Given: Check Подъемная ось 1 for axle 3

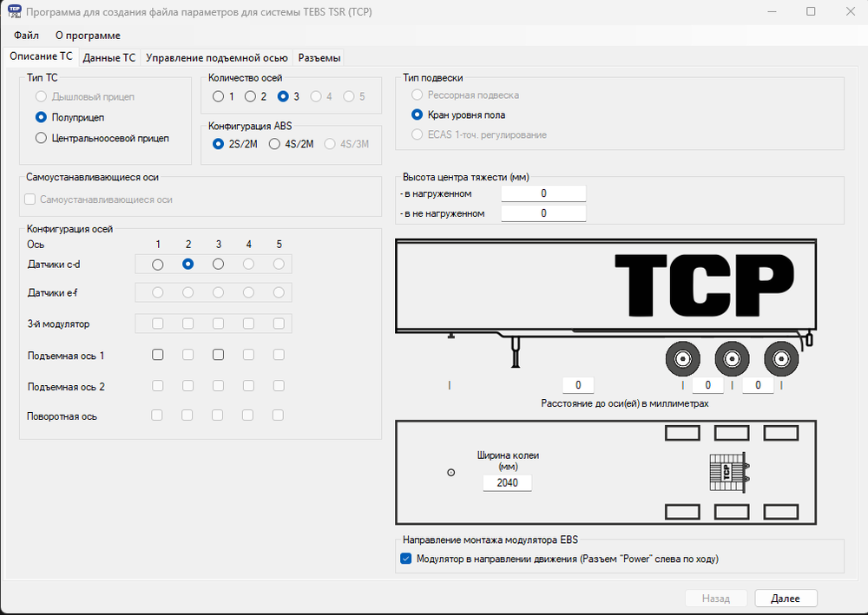Looking at the screenshot, I should pyautogui.click(x=218, y=355).
